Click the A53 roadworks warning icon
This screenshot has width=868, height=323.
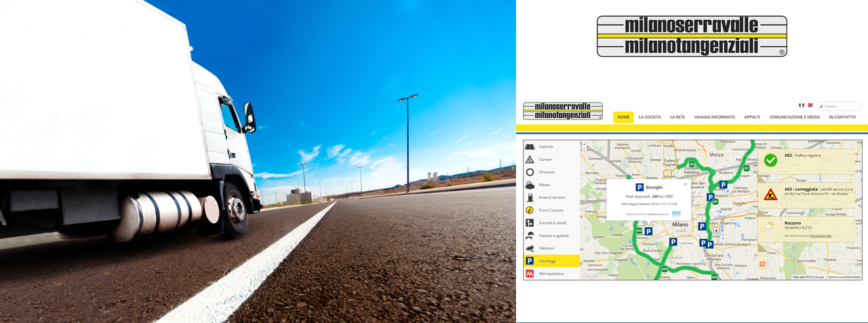(770, 195)
